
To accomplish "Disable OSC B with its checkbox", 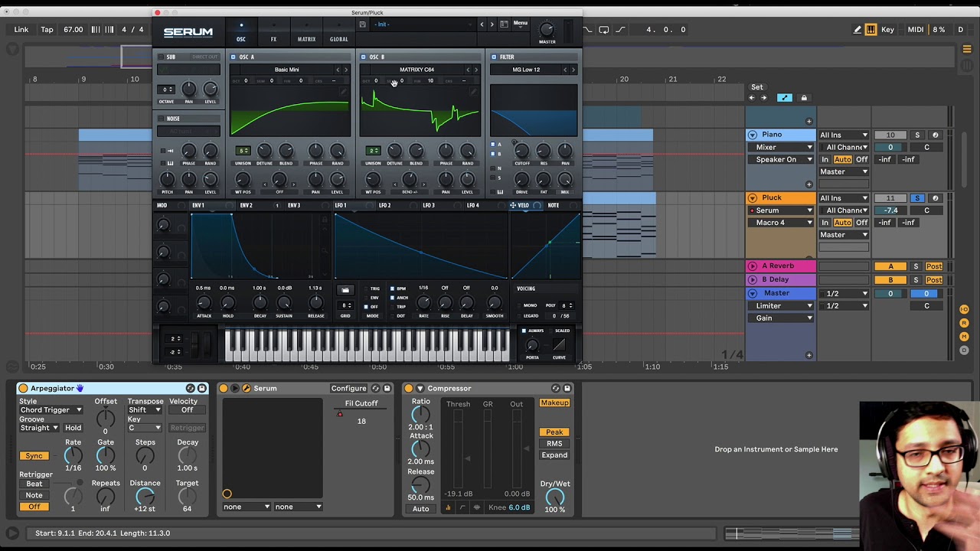I will (x=364, y=57).
